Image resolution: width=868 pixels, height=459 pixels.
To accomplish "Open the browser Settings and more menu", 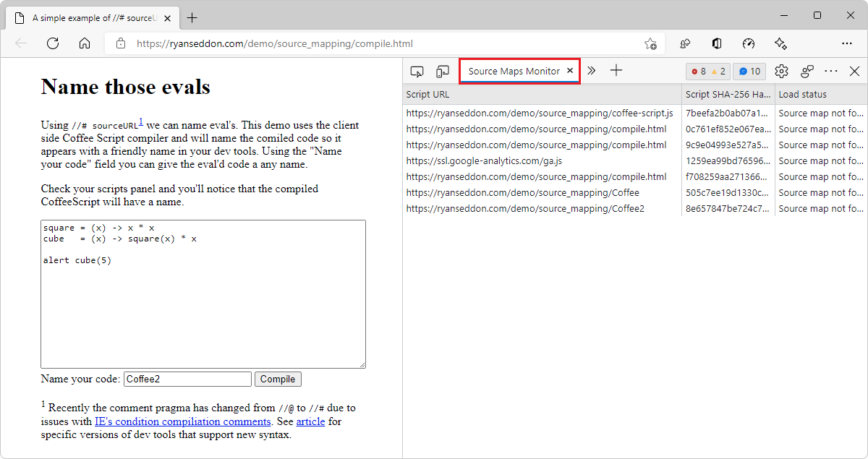I will coord(847,43).
